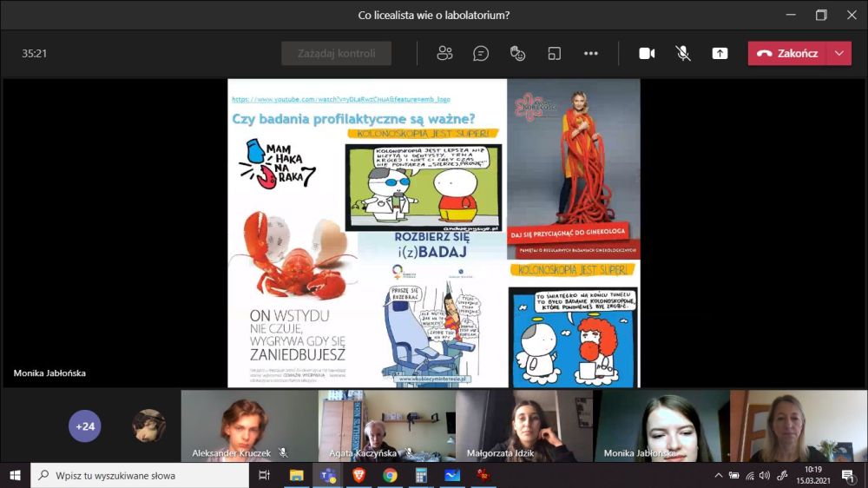
Task: Open the notifications action center
Action: click(847, 475)
